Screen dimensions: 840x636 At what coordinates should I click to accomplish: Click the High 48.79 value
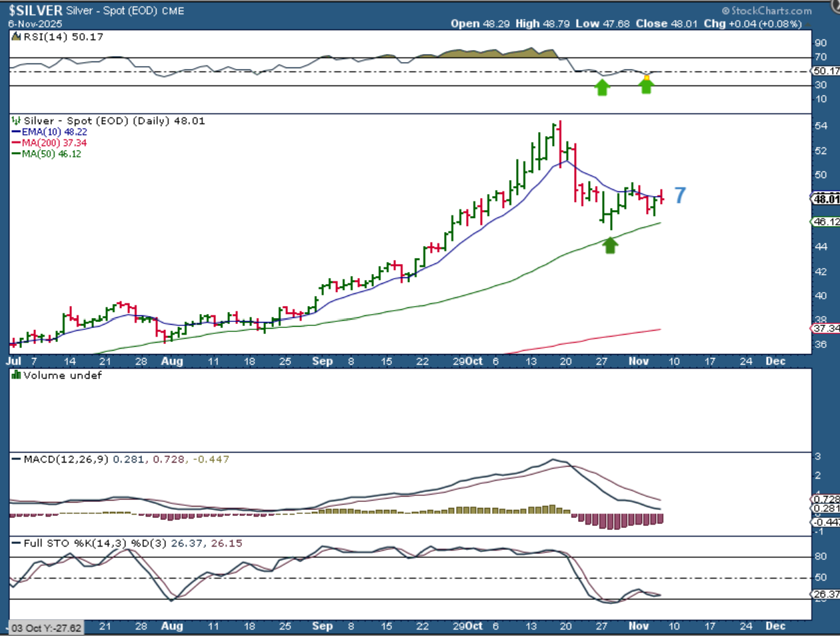[x=543, y=23]
